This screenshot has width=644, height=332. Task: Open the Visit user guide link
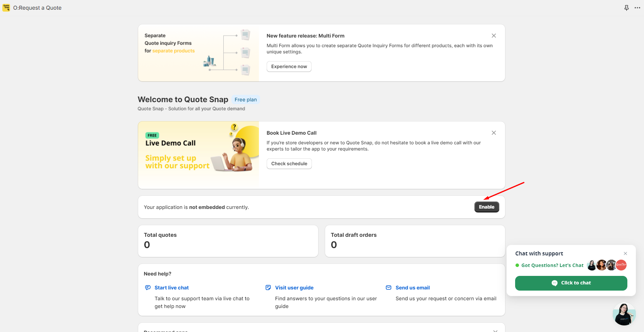(x=294, y=288)
